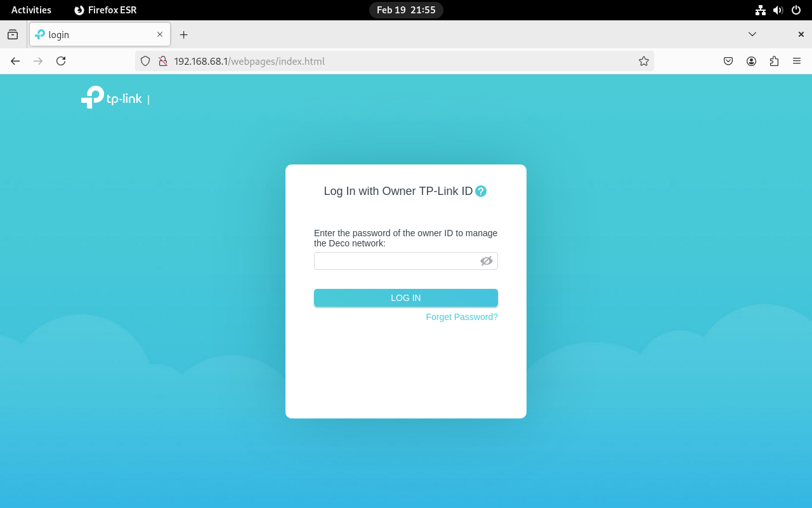Bookmark this page with the star icon

click(644, 61)
